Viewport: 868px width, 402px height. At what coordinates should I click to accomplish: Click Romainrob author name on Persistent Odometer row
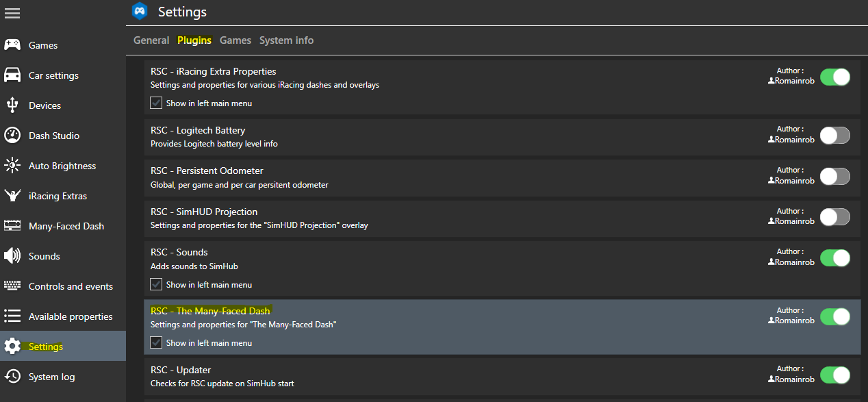click(795, 181)
